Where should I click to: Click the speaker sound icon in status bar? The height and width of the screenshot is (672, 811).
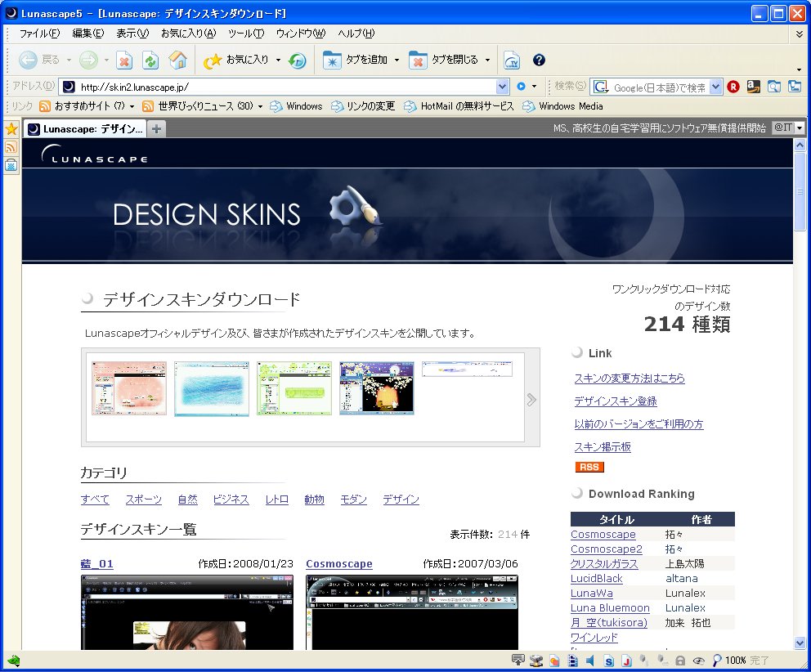[x=590, y=660]
